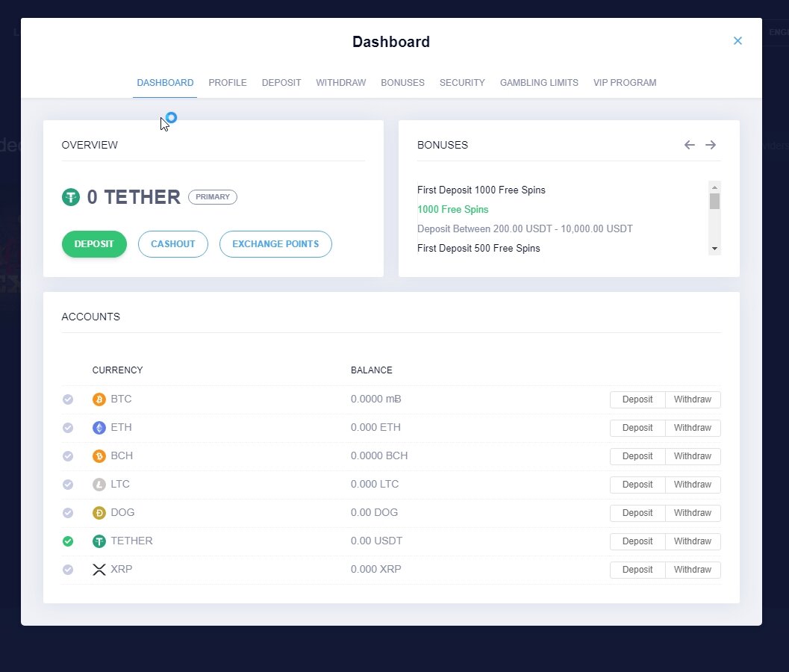Go to previous bonus with left arrow

(x=690, y=145)
